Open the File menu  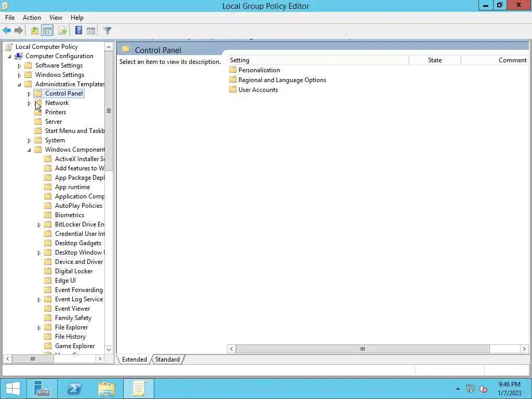(x=10, y=18)
